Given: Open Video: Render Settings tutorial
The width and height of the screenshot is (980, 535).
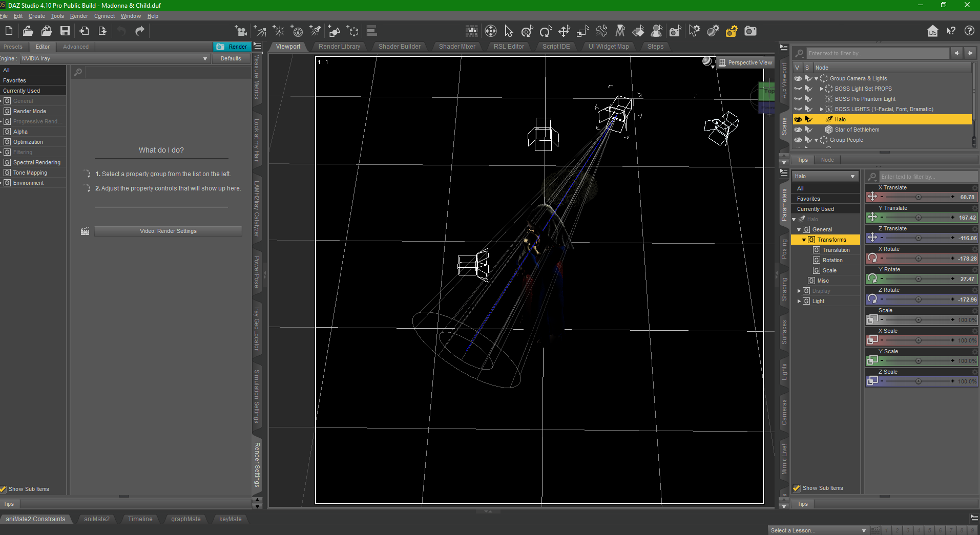Looking at the screenshot, I should tap(168, 231).
